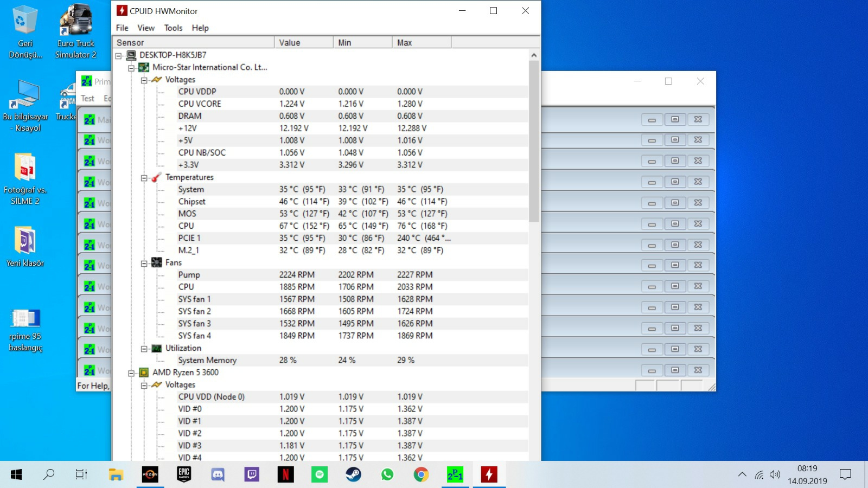The image size is (868, 488).
Task: Open WhatsApp from the taskbar
Action: coord(387,475)
